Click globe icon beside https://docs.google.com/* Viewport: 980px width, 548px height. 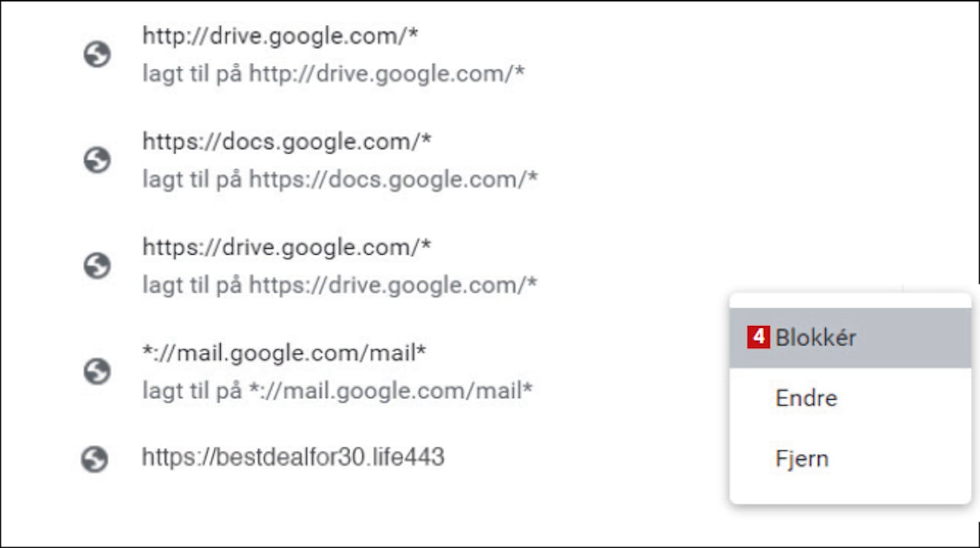pos(97,160)
